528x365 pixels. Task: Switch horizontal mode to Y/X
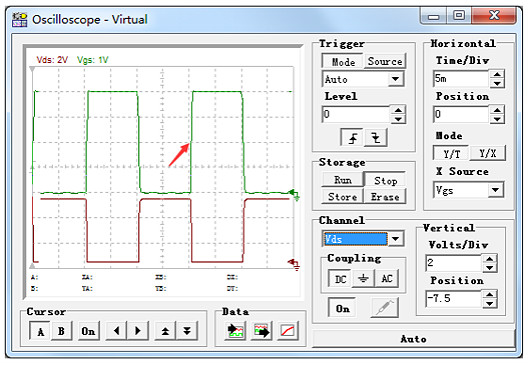tap(488, 154)
